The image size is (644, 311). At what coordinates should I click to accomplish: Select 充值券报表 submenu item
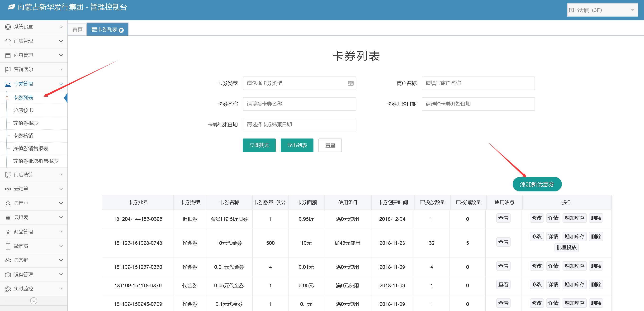pyautogui.click(x=26, y=123)
